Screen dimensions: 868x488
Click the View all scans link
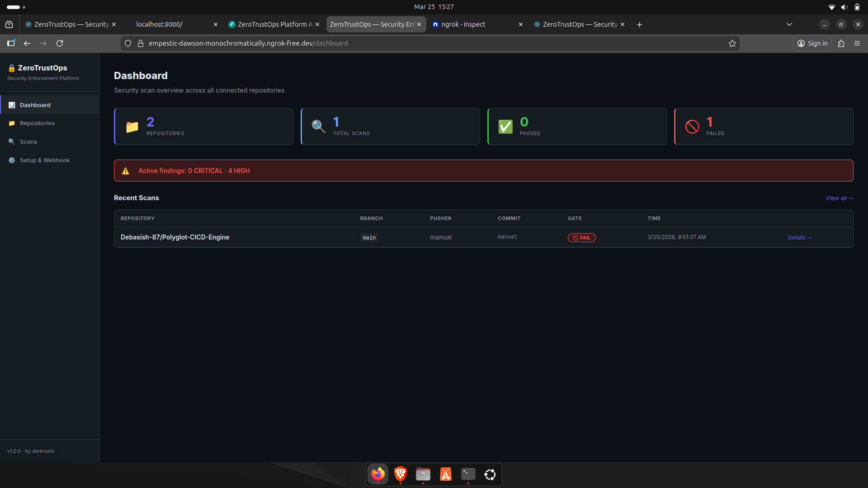pyautogui.click(x=839, y=198)
